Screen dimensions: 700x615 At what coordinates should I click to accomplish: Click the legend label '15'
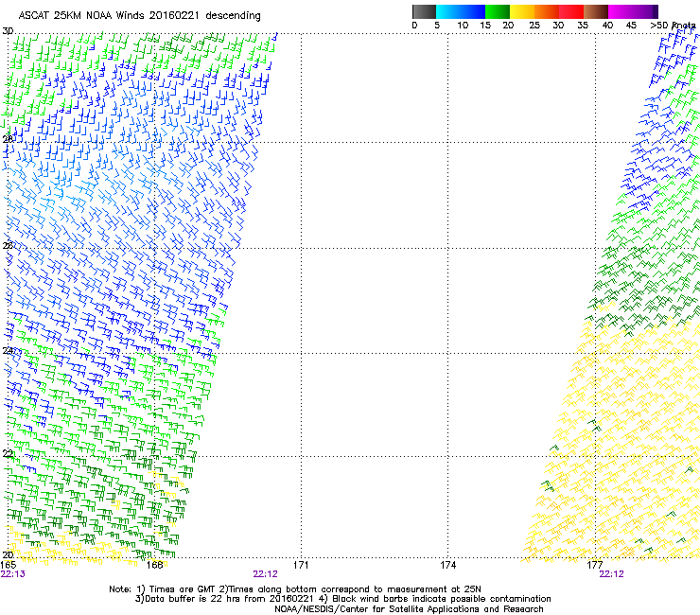(485, 26)
